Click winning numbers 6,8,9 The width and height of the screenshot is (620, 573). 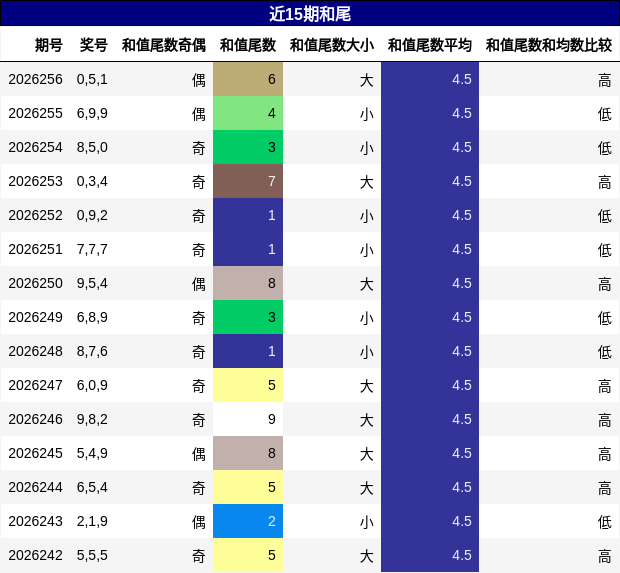tap(92, 317)
